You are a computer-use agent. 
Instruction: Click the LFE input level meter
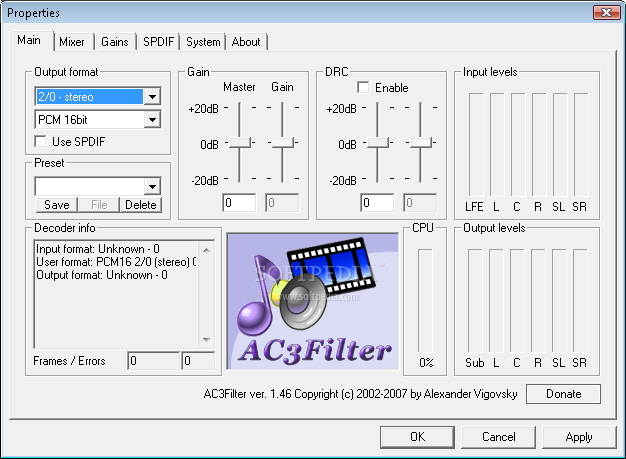pos(476,145)
